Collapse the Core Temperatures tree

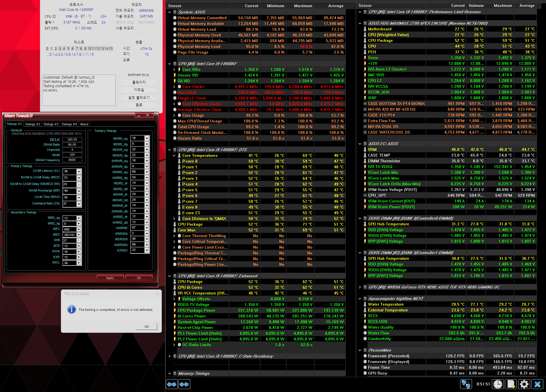coord(174,155)
